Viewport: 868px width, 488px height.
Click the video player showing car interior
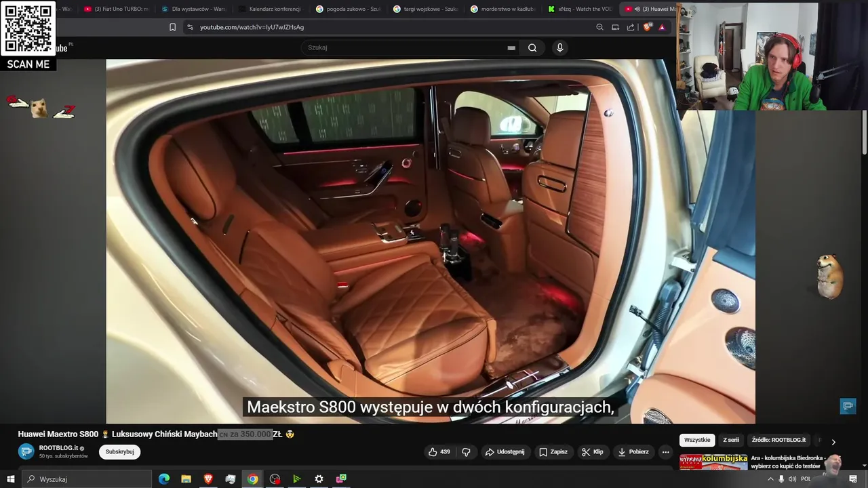431,241
